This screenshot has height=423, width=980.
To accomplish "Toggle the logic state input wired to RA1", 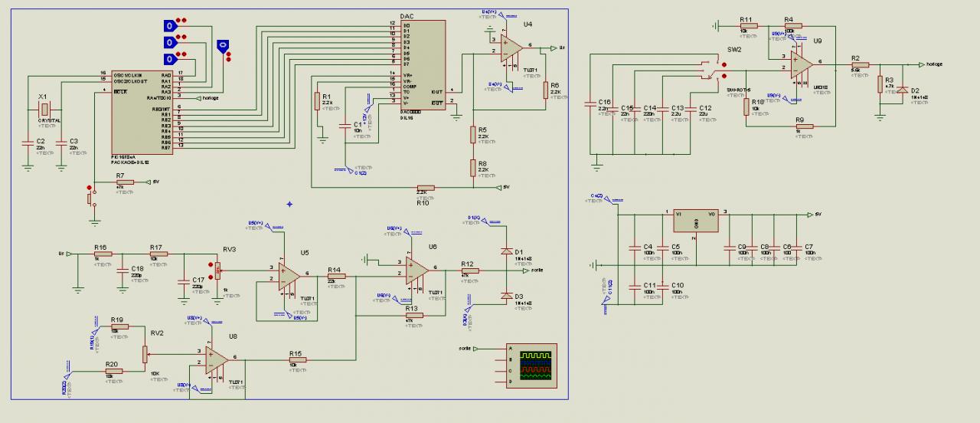I will [170, 42].
